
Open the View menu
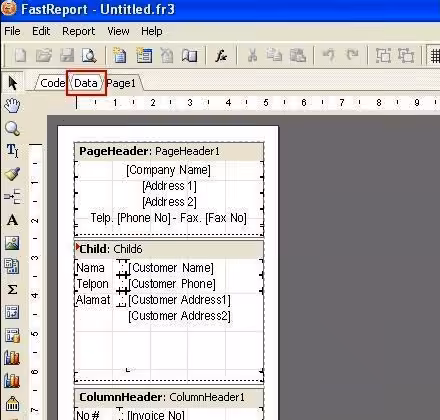pyautogui.click(x=118, y=31)
